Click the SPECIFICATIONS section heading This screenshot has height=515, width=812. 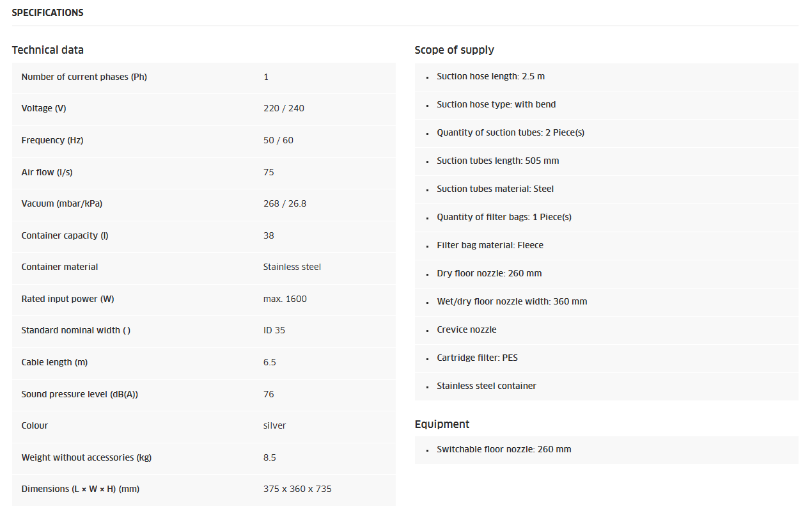click(x=47, y=13)
